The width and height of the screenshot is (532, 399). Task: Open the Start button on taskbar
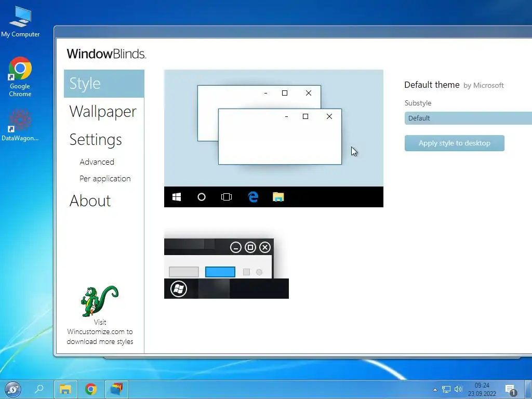click(x=13, y=389)
